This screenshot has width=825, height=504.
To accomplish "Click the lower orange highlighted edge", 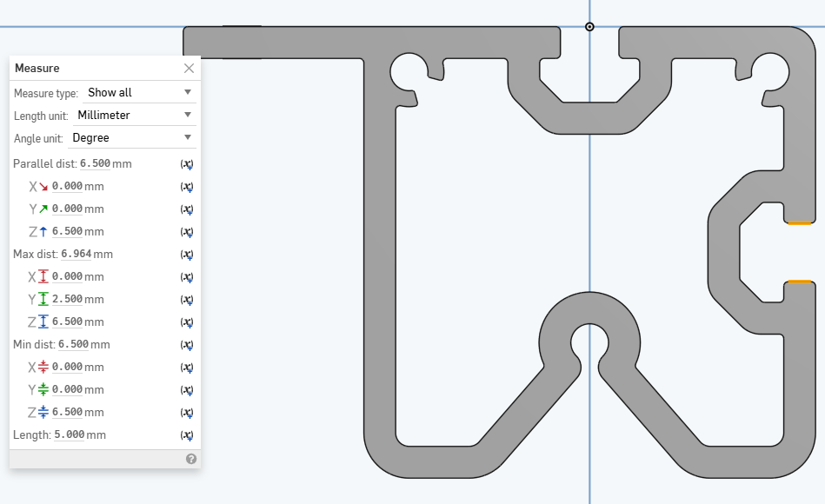I will click(x=799, y=282).
